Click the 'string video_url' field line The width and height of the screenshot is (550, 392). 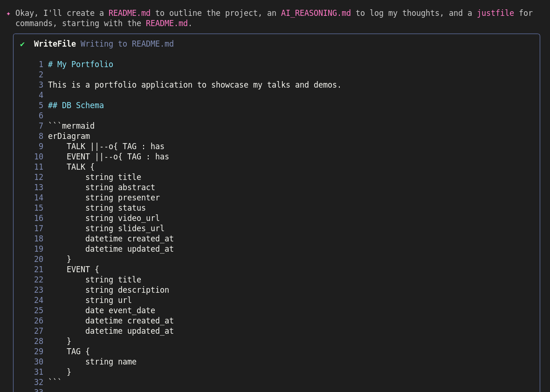(x=122, y=218)
